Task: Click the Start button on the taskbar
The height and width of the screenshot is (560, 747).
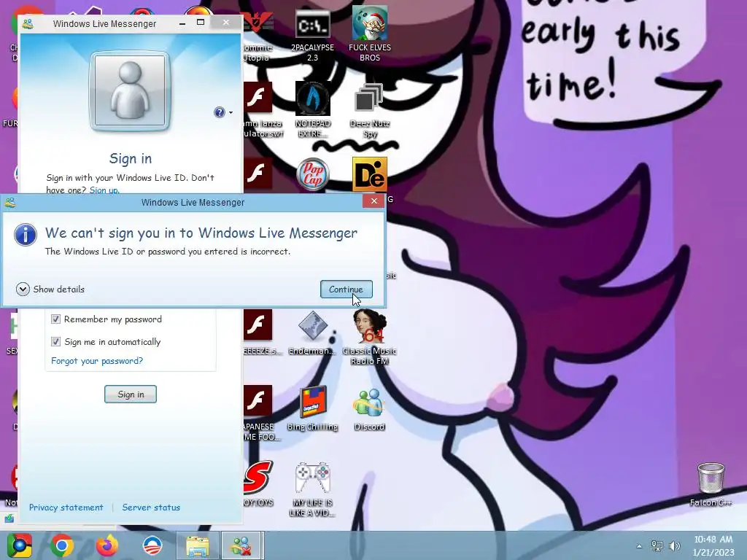Action: click(x=20, y=545)
